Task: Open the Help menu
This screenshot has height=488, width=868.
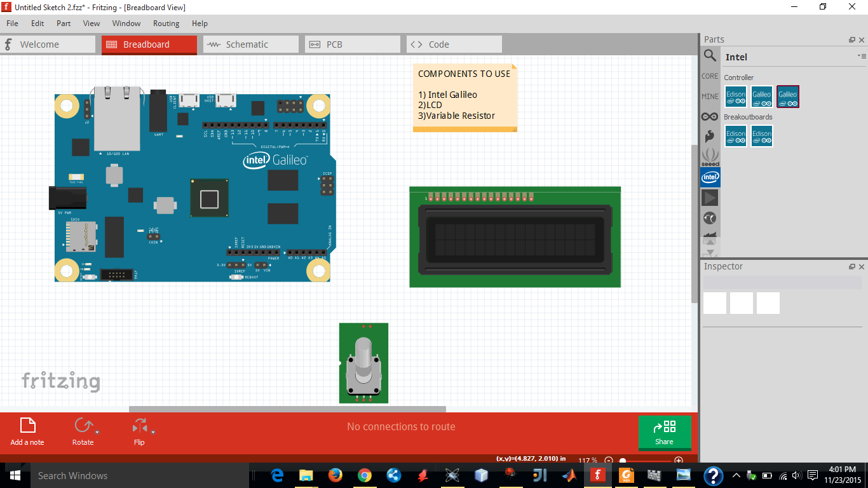Action: pyautogui.click(x=200, y=24)
